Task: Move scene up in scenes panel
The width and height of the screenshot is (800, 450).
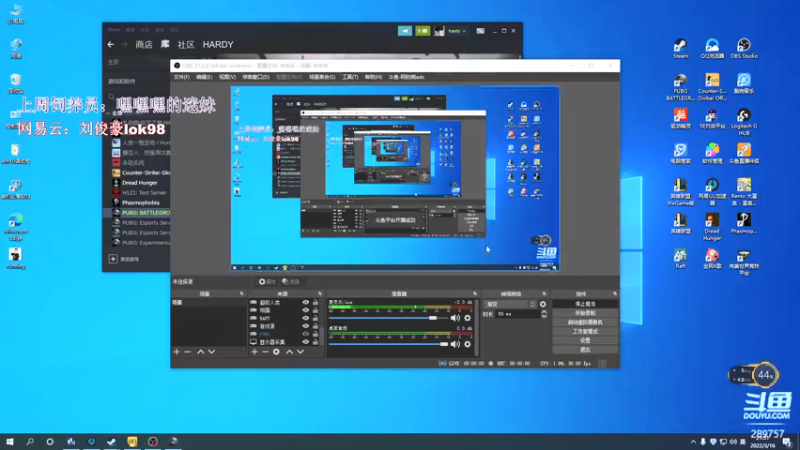Action: tap(201, 352)
